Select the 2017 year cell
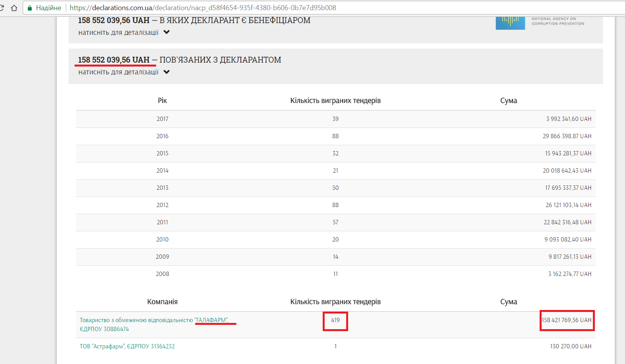 [162, 119]
